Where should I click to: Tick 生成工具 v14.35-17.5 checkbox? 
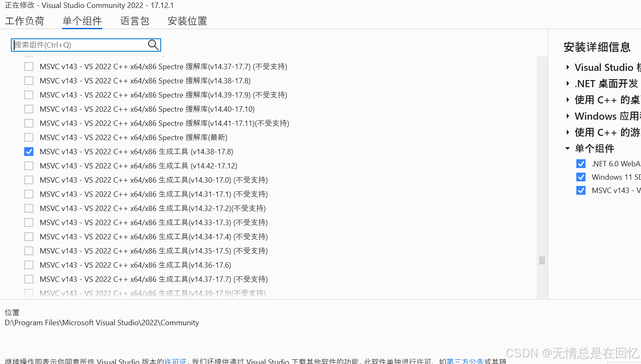(29, 251)
